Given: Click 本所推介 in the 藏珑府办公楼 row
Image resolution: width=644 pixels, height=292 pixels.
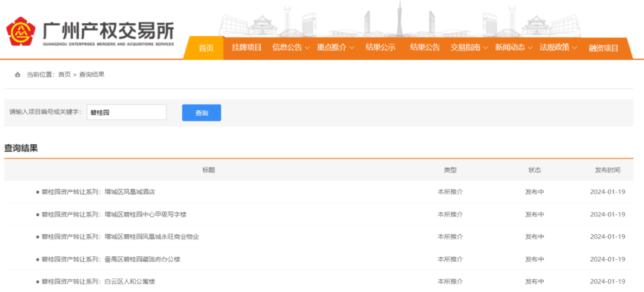Looking at the screenshot, I should pyautogui.click(x=450, y=260).
